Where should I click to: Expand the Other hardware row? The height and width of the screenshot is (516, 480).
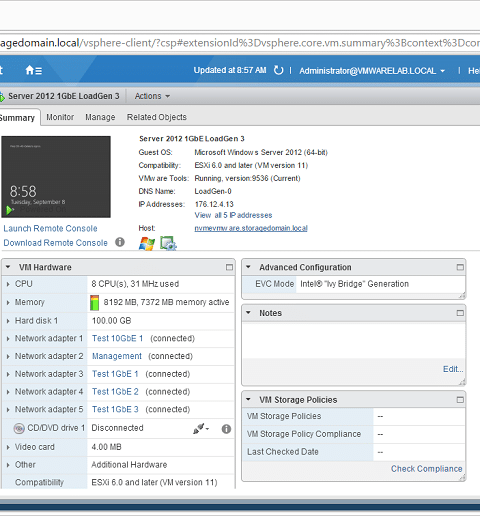click(8, 465)
